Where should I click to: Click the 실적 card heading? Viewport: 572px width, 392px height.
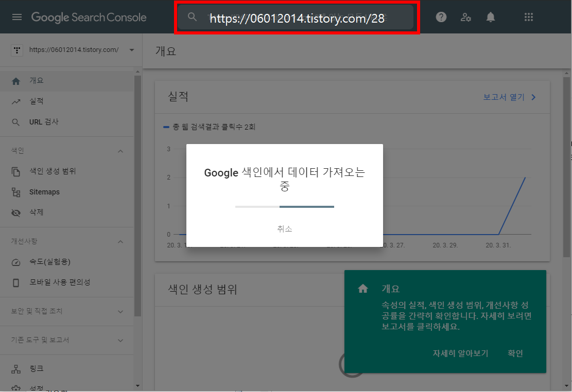[x=178, y=97]
